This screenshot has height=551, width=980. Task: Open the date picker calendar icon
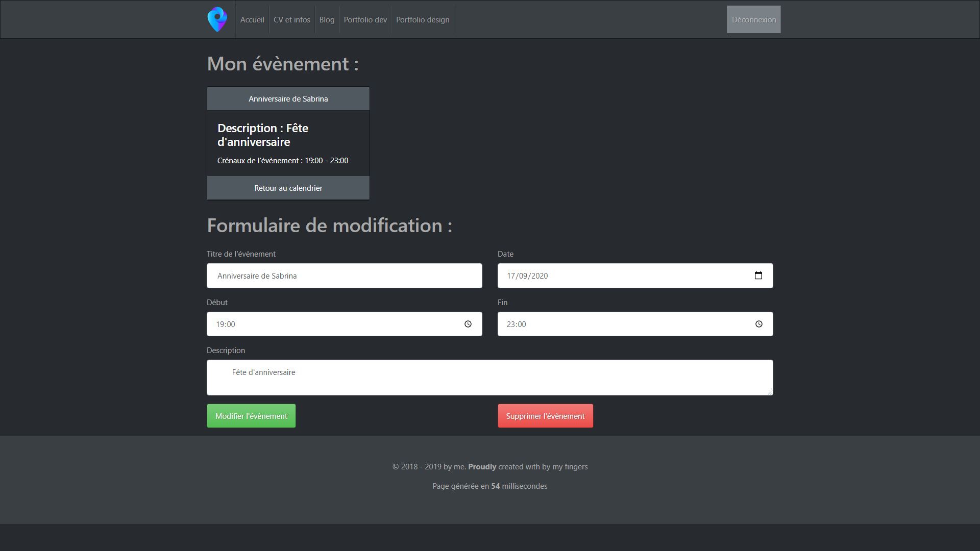(758, 275)
